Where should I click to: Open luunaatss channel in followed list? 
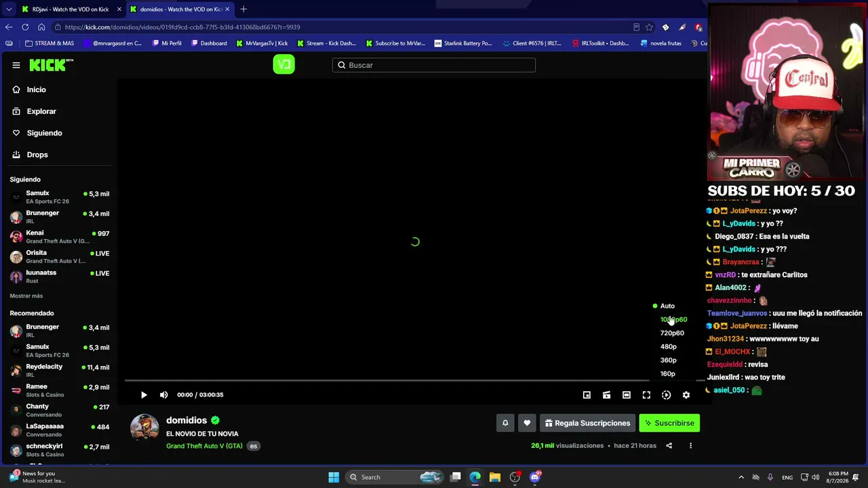click(60, 277)
